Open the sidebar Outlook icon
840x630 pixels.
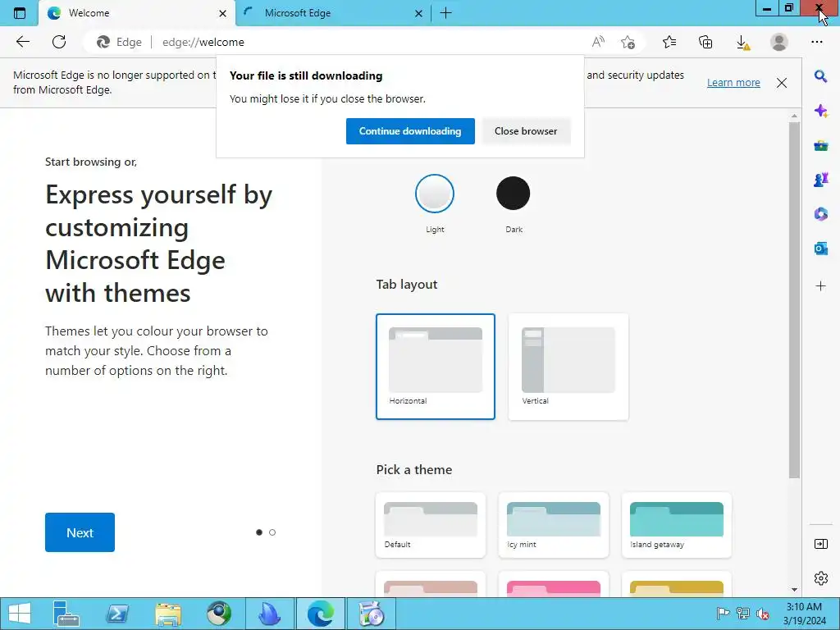(x=820, y=248)
